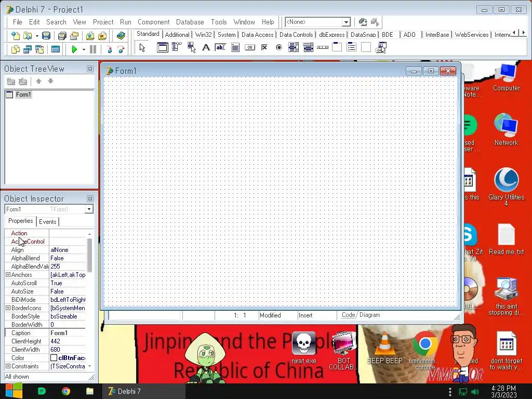Select the Label component (letter A)
The height and width of the screenshot is (399, 532).
point(206,47)
